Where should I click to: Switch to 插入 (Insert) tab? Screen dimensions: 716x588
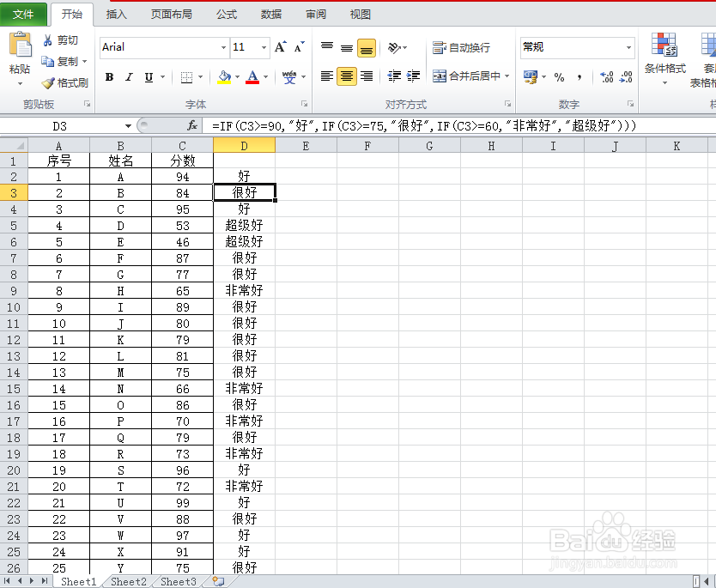pos(117,15)
